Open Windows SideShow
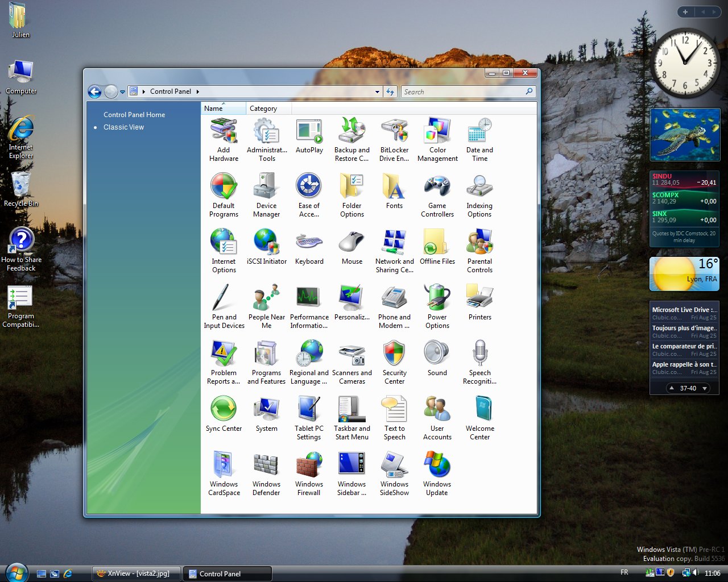Screen dimensions: 728x582 tap(394, 474)
